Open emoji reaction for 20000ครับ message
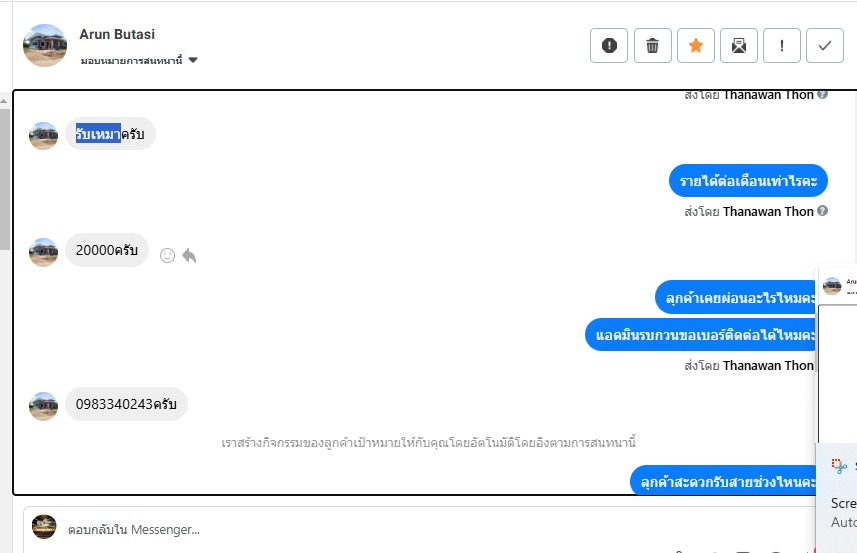The image size is (857, 553). coord(167,255)
